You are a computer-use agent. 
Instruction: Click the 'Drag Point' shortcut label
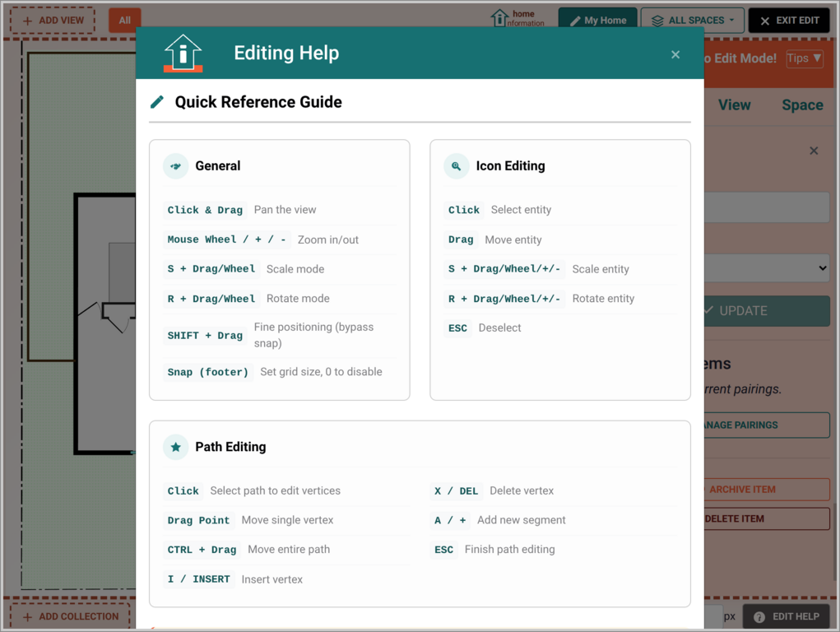[199, 521]
